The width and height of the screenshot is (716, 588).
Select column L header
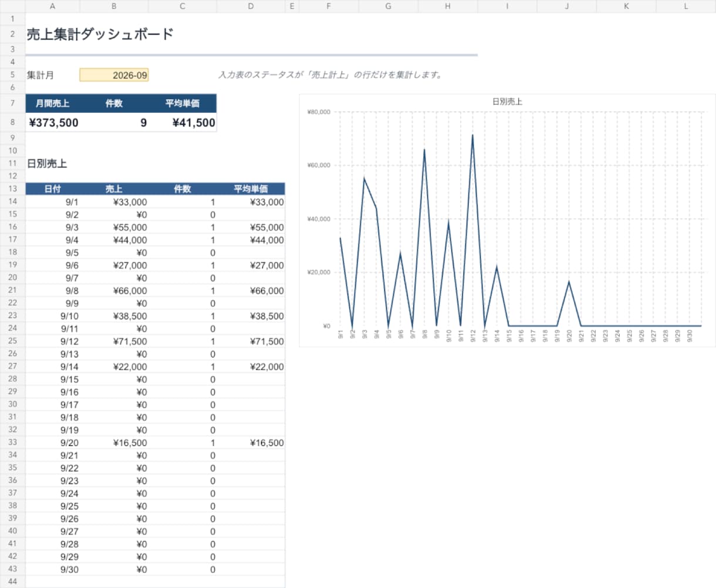686,6
